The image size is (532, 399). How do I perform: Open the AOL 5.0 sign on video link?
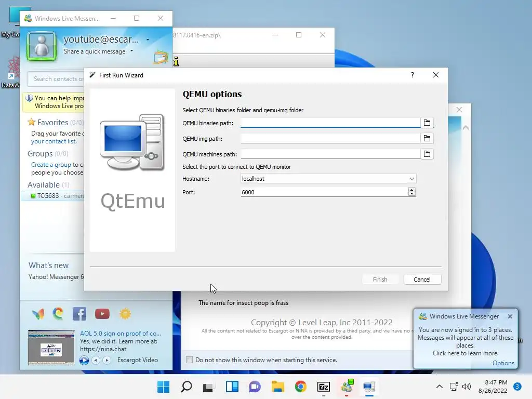(121, 334)
